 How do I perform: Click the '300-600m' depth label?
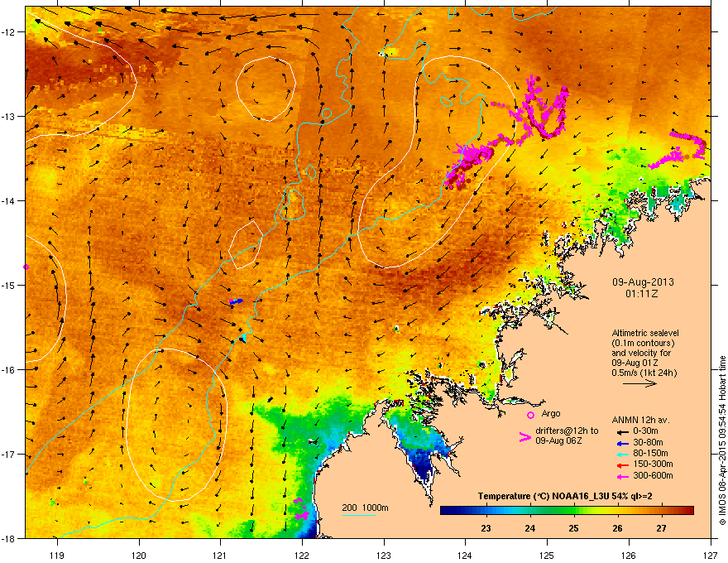[653, 476]
